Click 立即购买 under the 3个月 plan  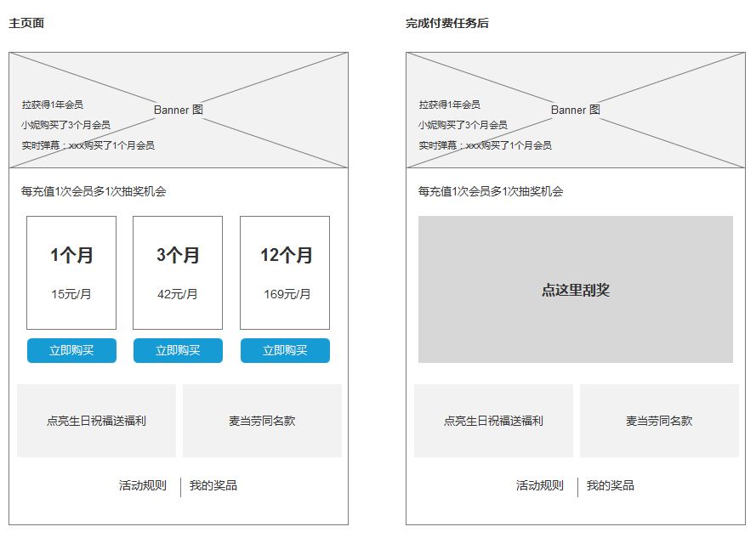coord(178,351)
